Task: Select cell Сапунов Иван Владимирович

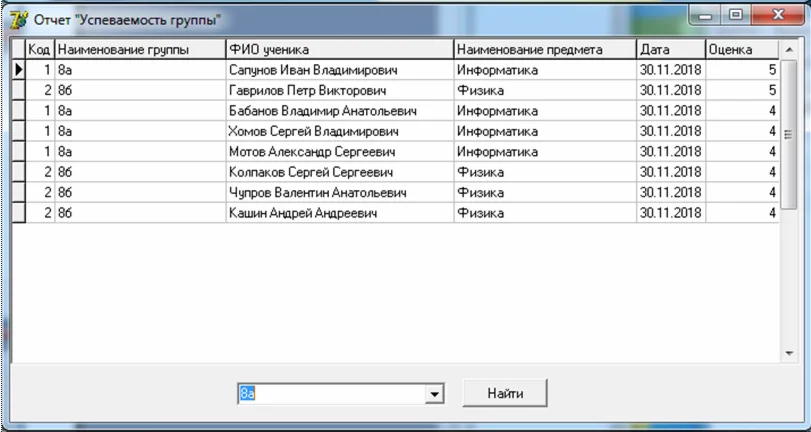Action: coord(340,70)
